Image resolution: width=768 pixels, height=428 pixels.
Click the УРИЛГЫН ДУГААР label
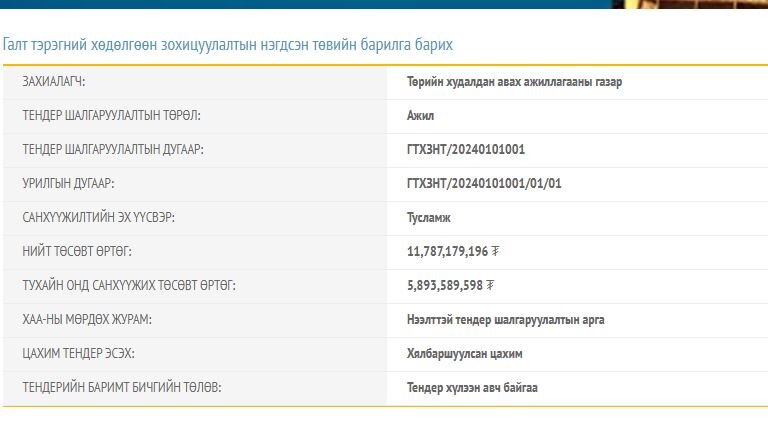coord(69,184)
